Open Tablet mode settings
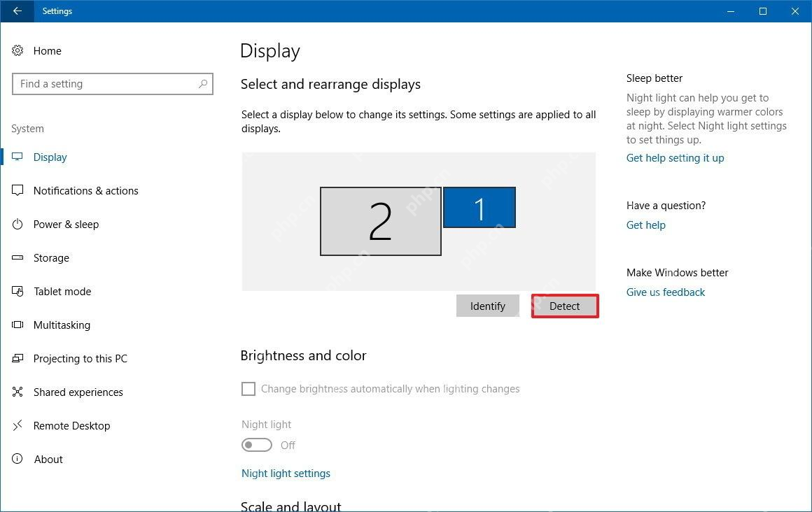812x512 pixels. click(62, 292)
